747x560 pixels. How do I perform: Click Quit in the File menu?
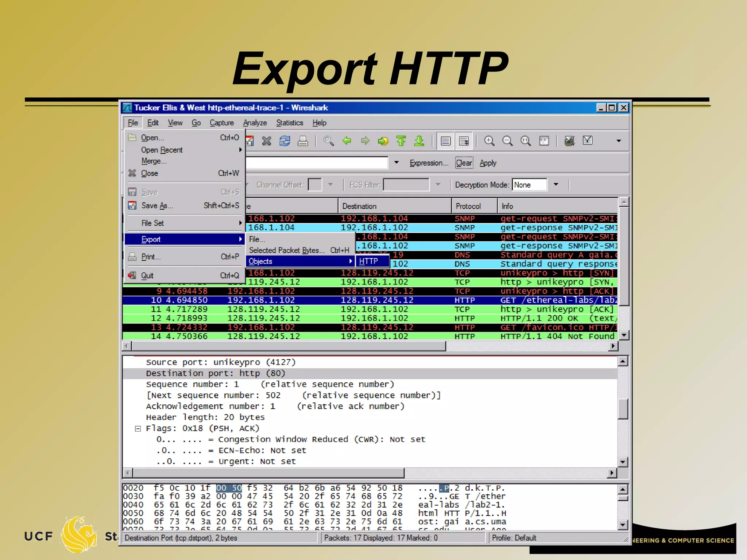[x=184, y=275]
